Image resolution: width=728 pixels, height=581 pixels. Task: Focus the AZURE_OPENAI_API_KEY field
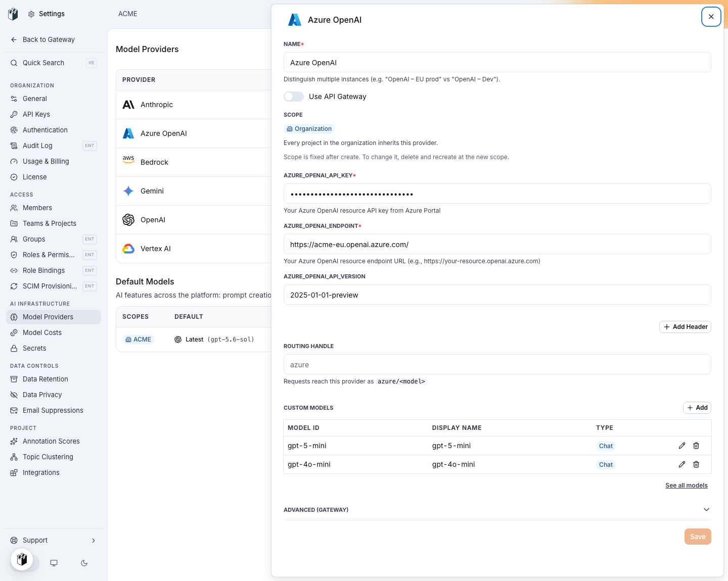click(x=497, y=193)
